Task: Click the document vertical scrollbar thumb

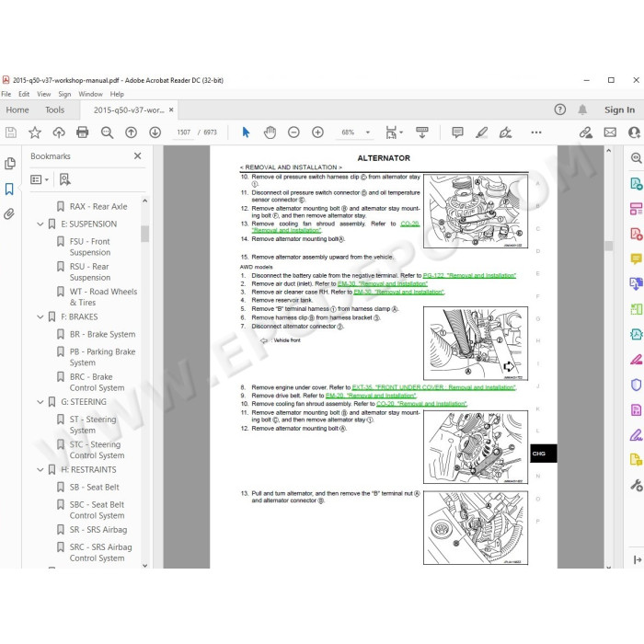Action: coord(609,246)
